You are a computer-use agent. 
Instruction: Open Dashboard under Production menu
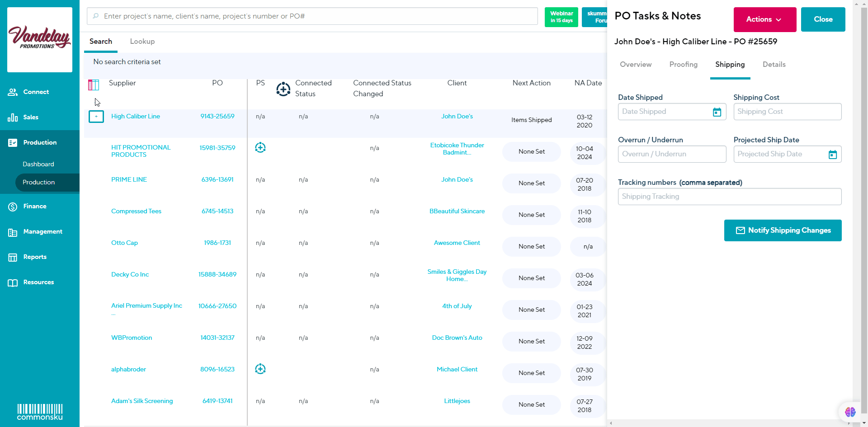pos(38,164)
